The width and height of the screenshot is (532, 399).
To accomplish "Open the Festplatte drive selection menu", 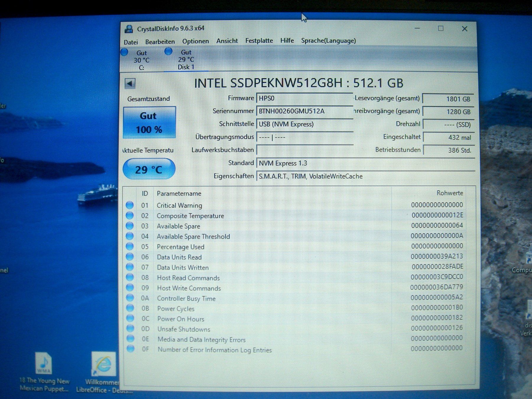I will click(259, 40).
